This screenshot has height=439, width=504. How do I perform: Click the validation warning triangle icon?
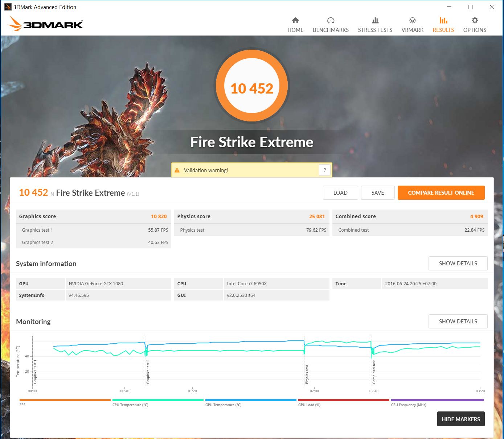[177, 170]
